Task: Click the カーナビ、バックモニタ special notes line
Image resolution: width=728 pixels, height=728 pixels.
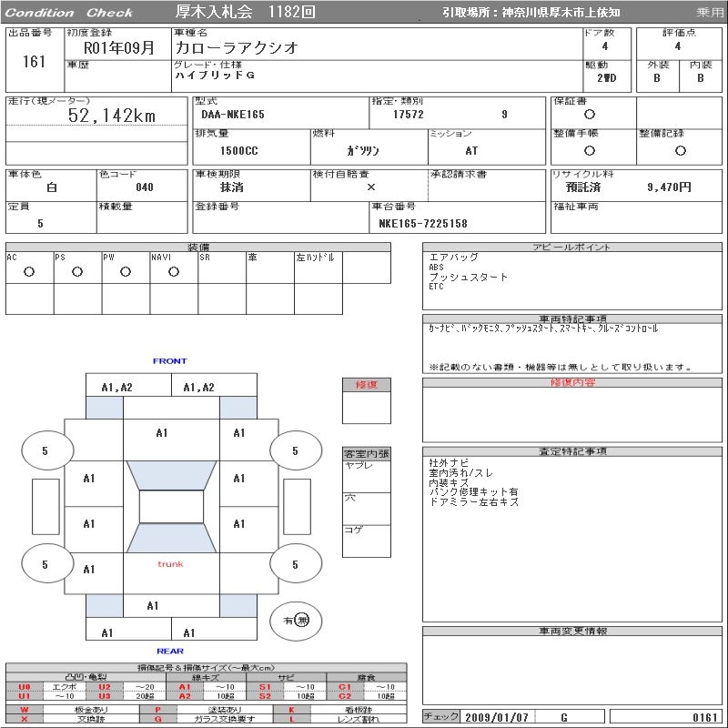Action: point(543,329)
